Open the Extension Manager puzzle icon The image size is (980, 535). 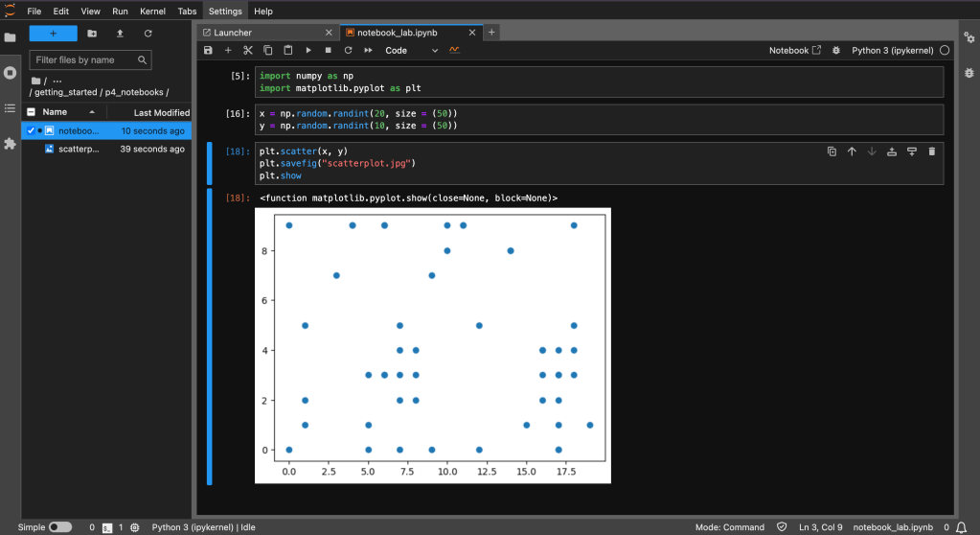[x=11, y=144]
